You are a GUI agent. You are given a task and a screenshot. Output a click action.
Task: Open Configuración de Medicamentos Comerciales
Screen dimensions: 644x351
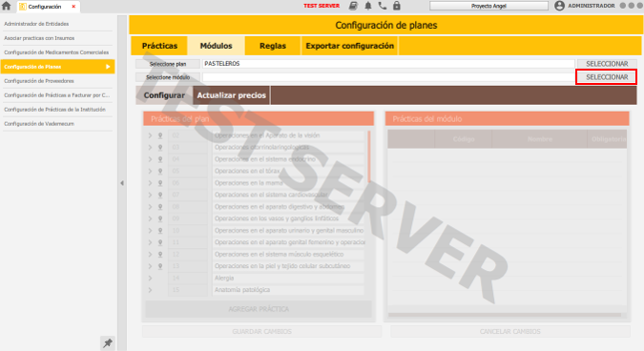(57, 52)
